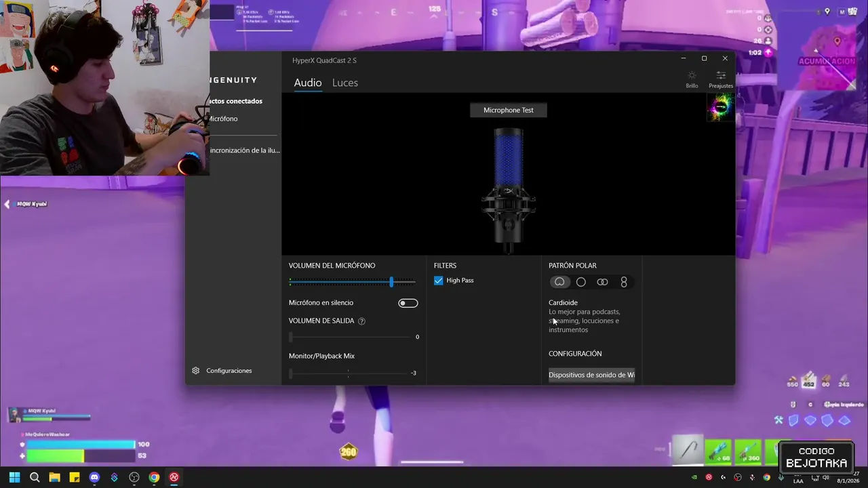Select the Stereo polar pattern icon

[602, 282]
